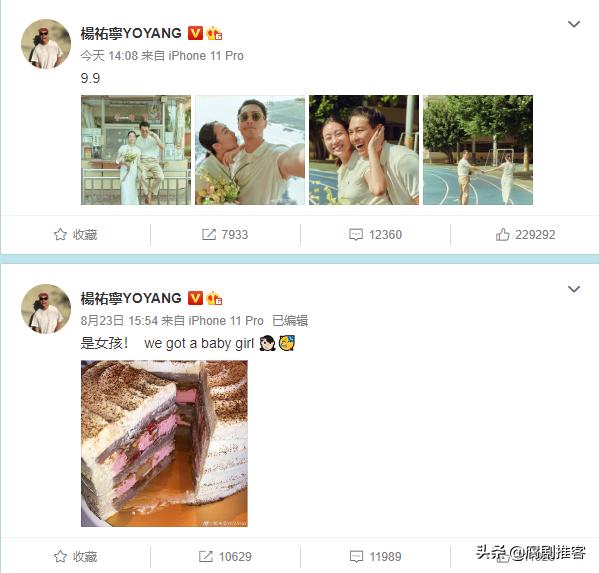
Task: Click the orange V verified badge on the first post
Action: point(195,33)
